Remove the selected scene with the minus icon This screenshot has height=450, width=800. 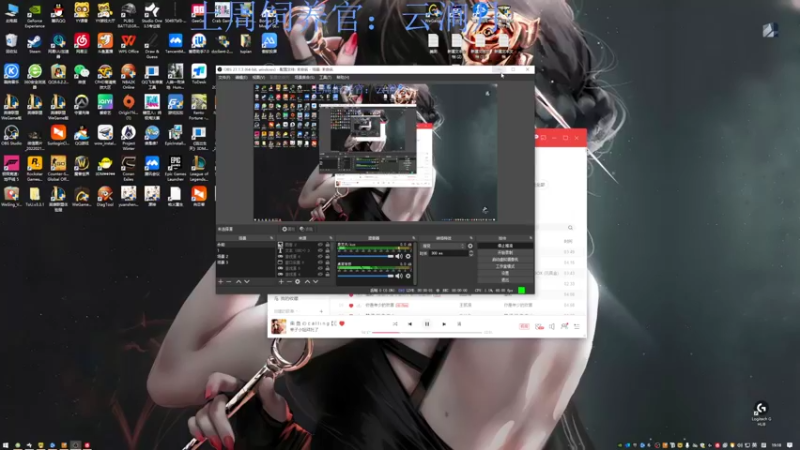tap(229, 282)
